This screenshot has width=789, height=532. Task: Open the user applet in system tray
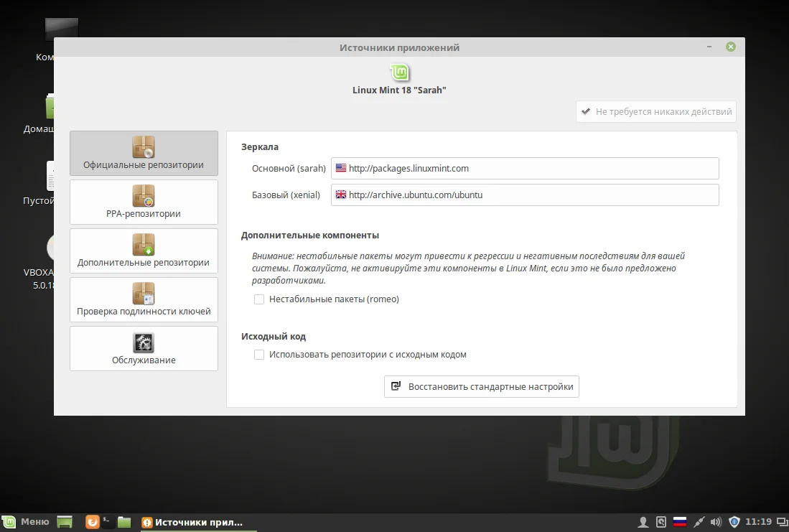(643, 523)
